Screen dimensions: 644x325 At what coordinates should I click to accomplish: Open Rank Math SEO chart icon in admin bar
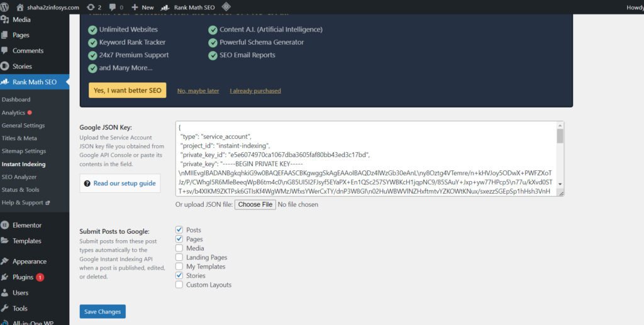(165, 8)
